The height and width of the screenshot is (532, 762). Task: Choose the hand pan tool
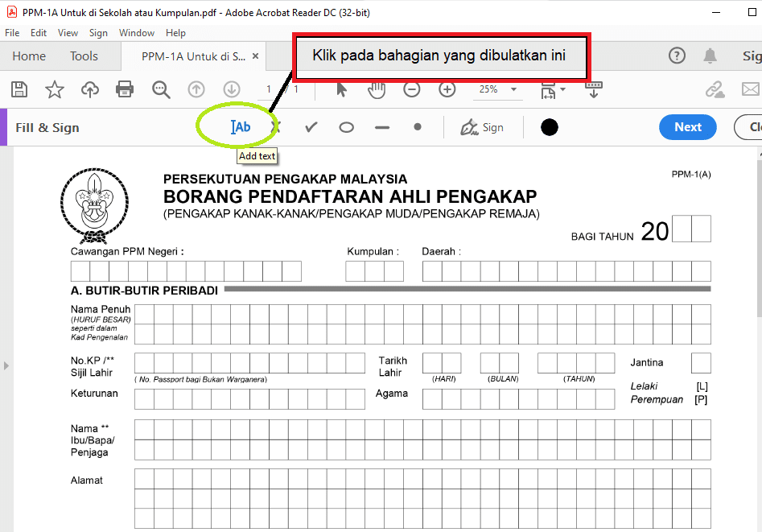coord(377,89)
